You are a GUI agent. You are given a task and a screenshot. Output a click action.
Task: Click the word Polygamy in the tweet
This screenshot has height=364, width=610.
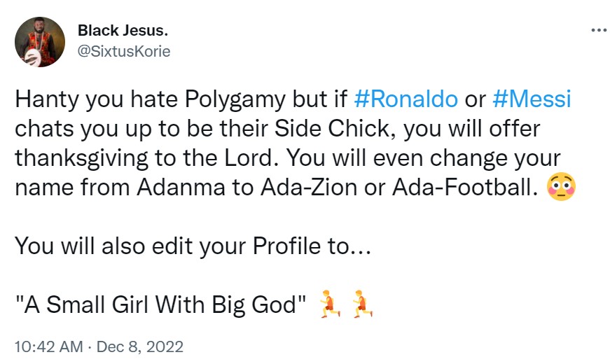[x=227, y=99]
